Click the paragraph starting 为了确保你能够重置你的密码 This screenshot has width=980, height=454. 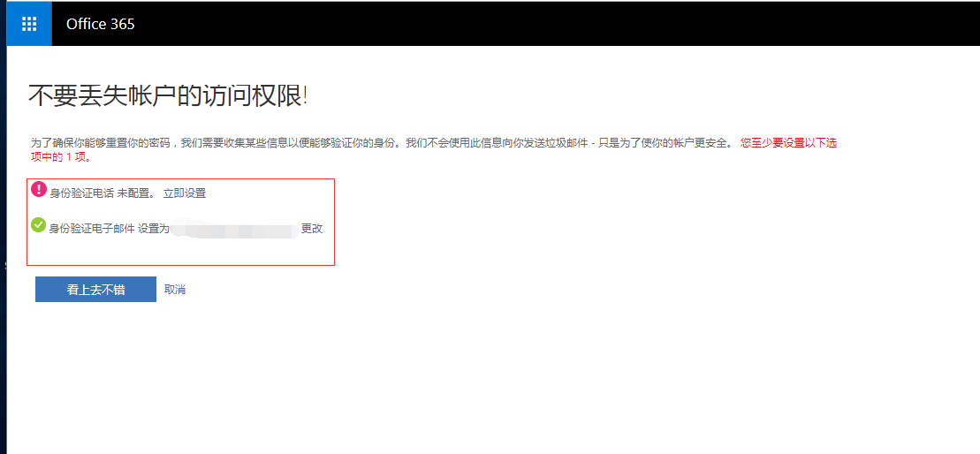381,143
